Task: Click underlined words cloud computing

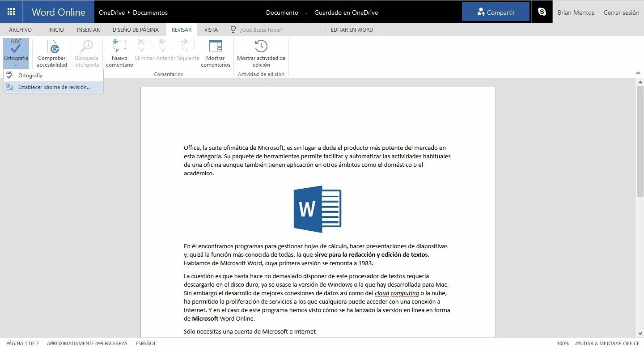Action: (x=397, y=293)
